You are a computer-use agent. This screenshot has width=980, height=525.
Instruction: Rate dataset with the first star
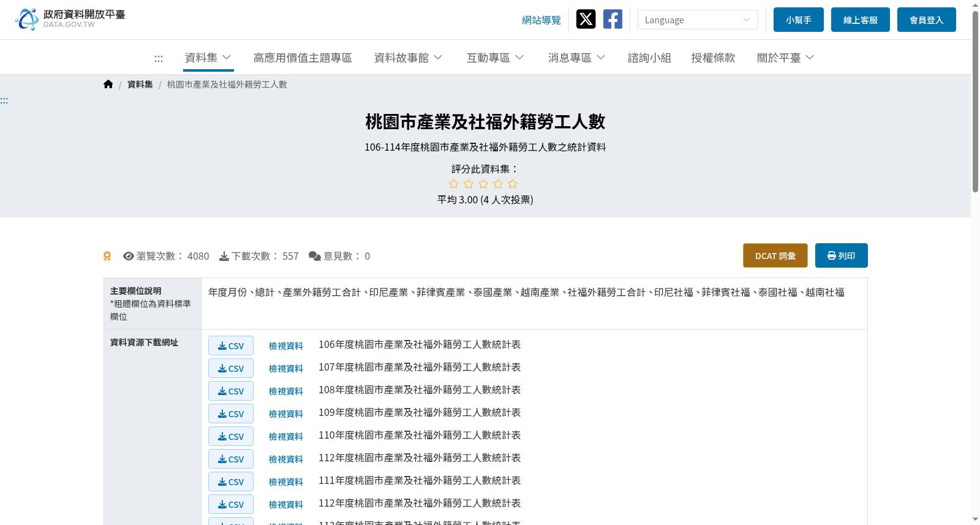pos(454,184)
